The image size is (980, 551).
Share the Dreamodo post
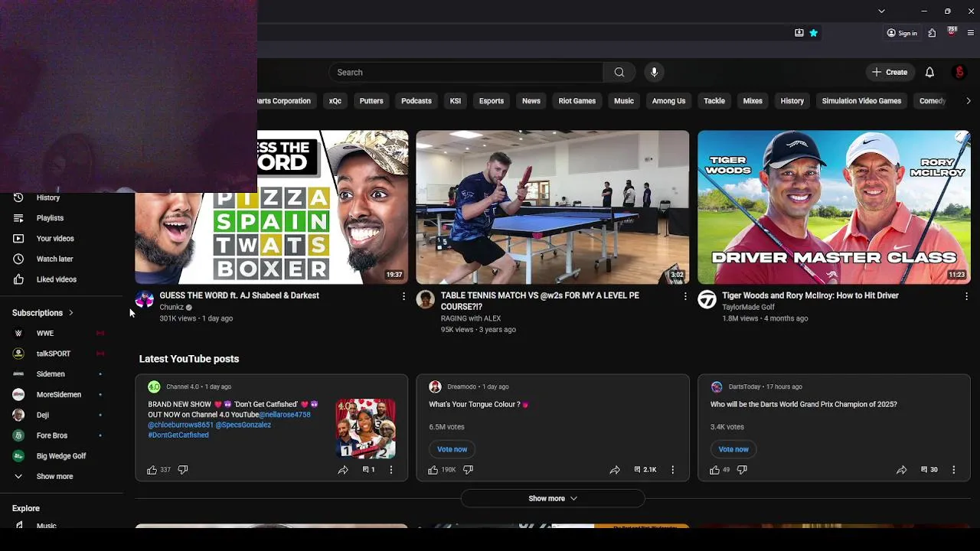615,470
